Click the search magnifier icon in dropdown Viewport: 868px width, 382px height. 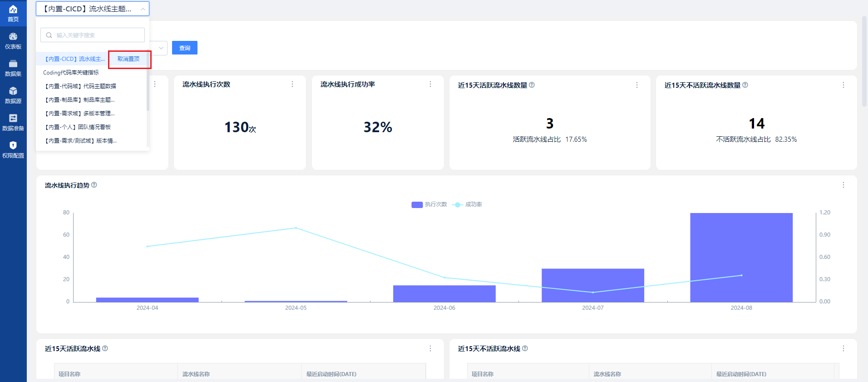pos(49,35)
